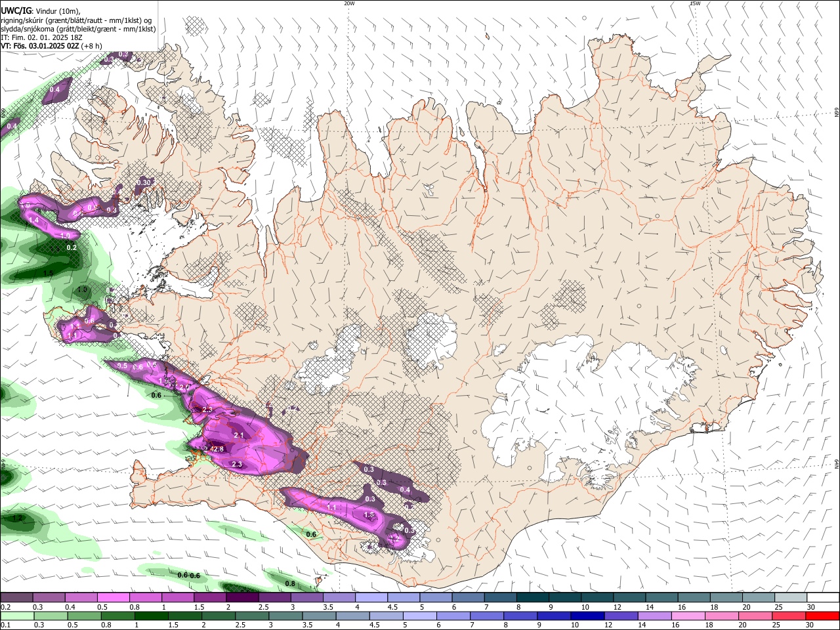Click the dark teal top-row swatch between 8 and 9

coord(533,598)
